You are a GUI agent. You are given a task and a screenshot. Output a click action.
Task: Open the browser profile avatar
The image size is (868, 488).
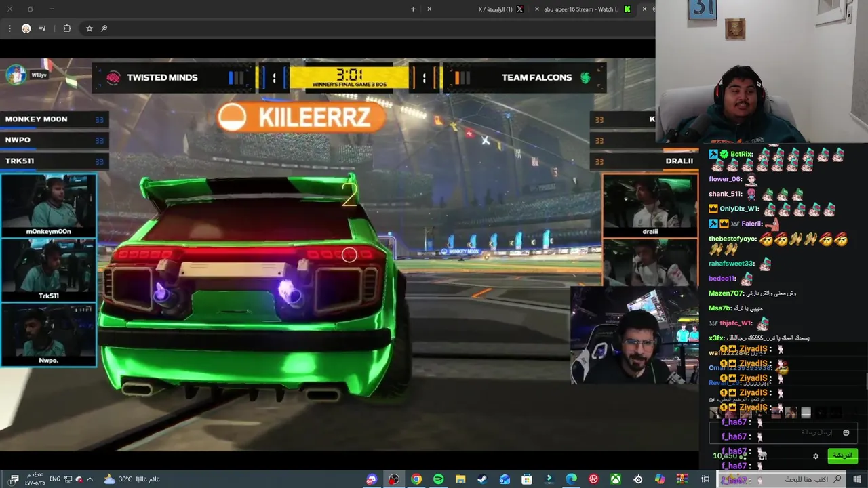tap(26, 28)
